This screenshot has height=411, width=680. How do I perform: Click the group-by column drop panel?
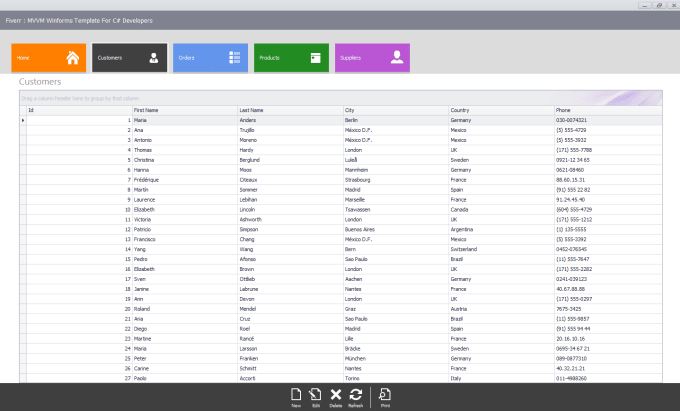[x=340, y=98]
